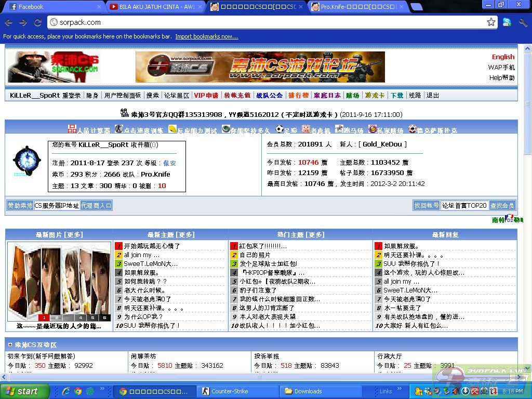Click the Chrome icon in quick launch
This screenshot has width=532, height=399.
(x=78, y=391)
